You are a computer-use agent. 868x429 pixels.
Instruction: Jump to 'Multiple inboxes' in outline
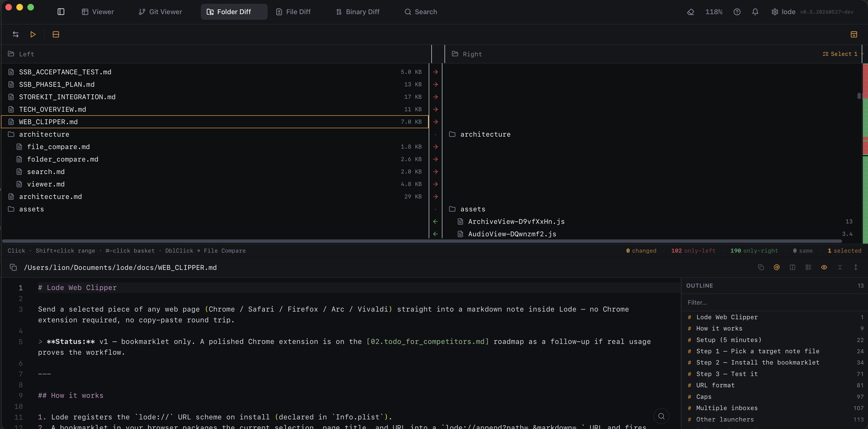(x=774, y=408)
